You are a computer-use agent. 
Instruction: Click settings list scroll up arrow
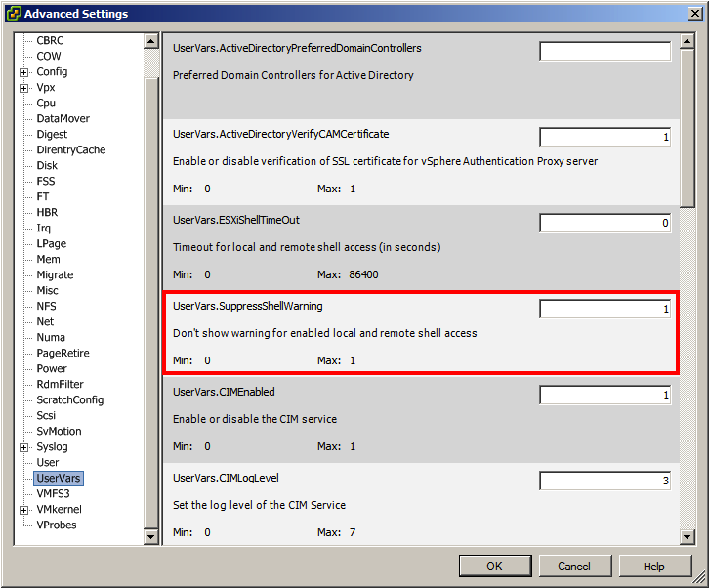(x=688, y=41)
